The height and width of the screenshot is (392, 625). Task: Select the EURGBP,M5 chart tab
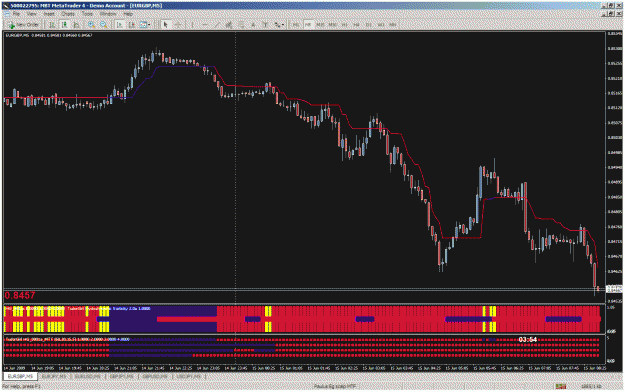point(21,376)
